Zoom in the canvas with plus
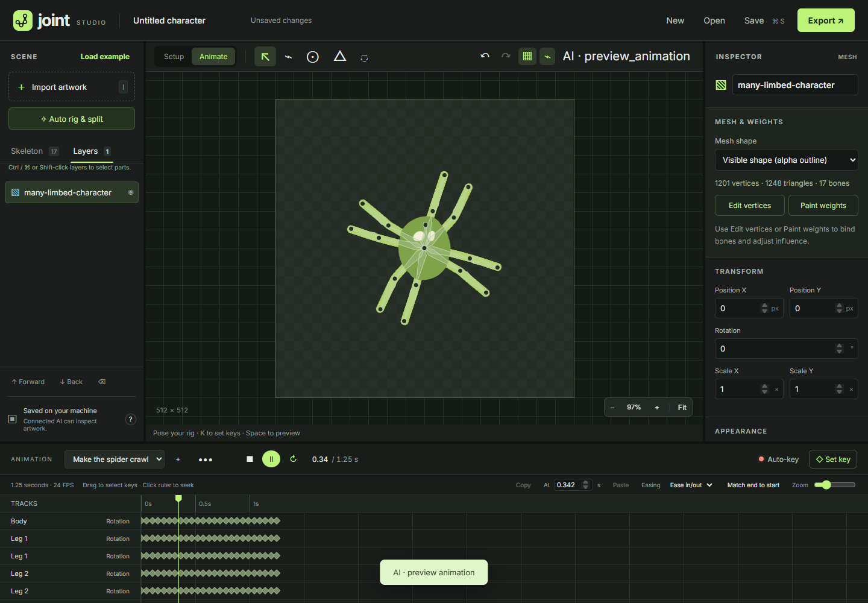 pyautogui.click(x=657, y=408)
